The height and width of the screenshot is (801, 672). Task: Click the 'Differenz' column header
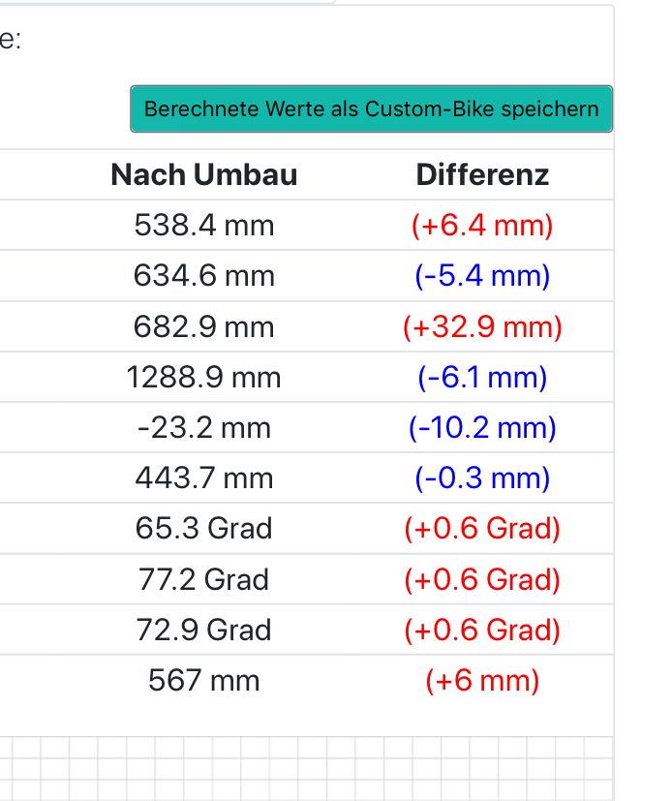[482, 175]
